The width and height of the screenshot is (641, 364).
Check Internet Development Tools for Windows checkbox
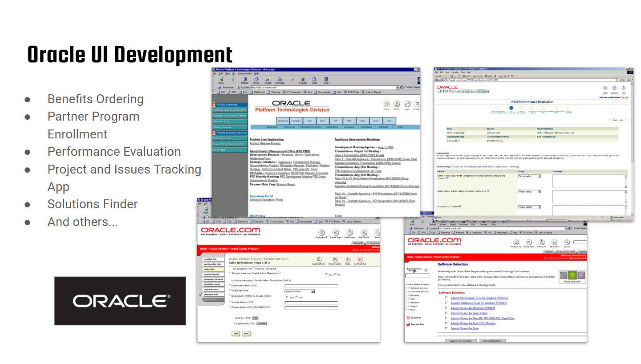pos(446,298)
